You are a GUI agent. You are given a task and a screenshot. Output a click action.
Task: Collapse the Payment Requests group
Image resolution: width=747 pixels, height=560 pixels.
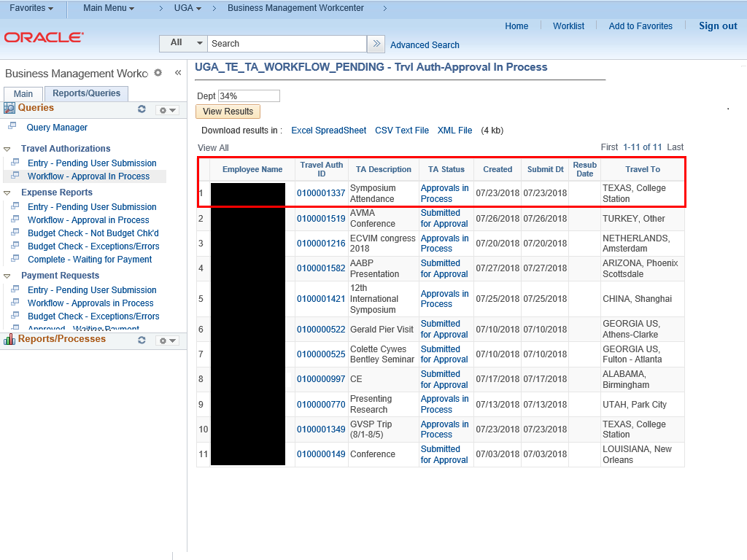(7, 276)
